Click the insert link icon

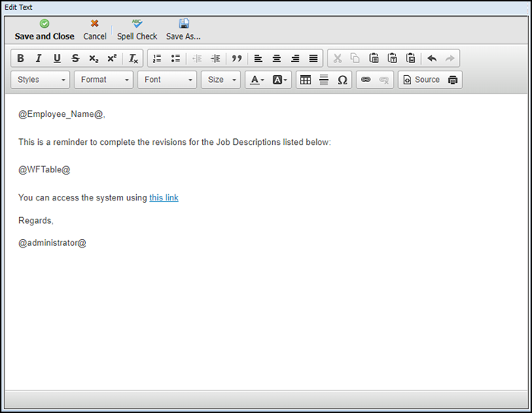(x=366, y=80)
